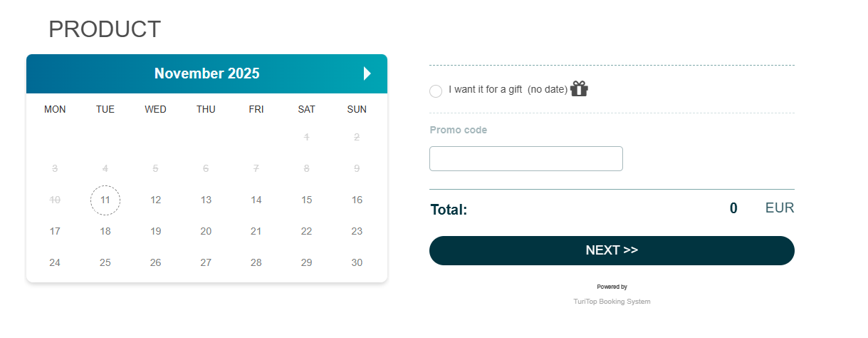Click inside the Promo code field
The height and width of the screenshot is (338, 868).
tap(525, 158)
